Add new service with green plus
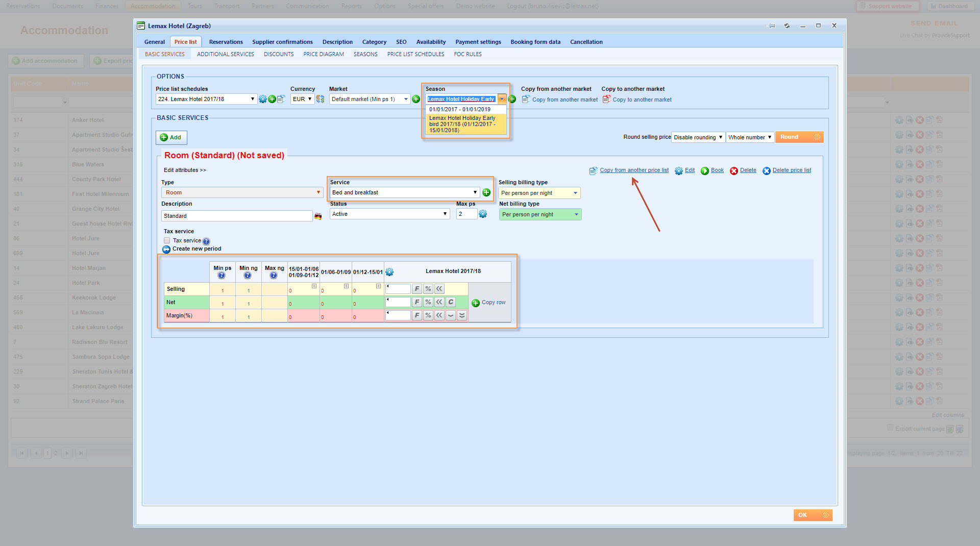The height and width of the screenshot is (546, 980). coord(486,193)
